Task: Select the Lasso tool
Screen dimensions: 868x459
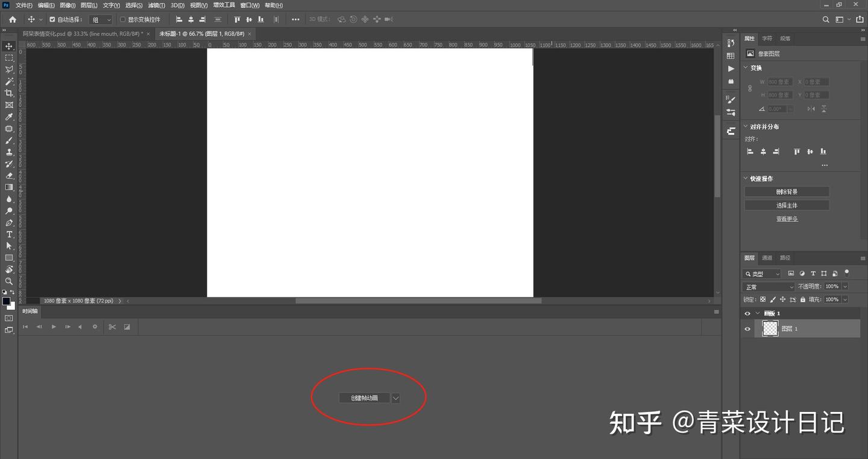Action: tap(8, 69)
